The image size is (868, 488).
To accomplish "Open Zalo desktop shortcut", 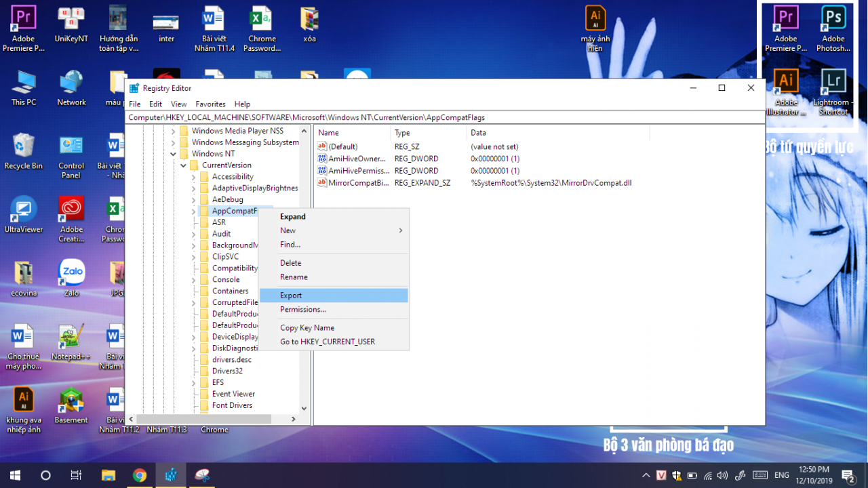I will coord(71,272).
